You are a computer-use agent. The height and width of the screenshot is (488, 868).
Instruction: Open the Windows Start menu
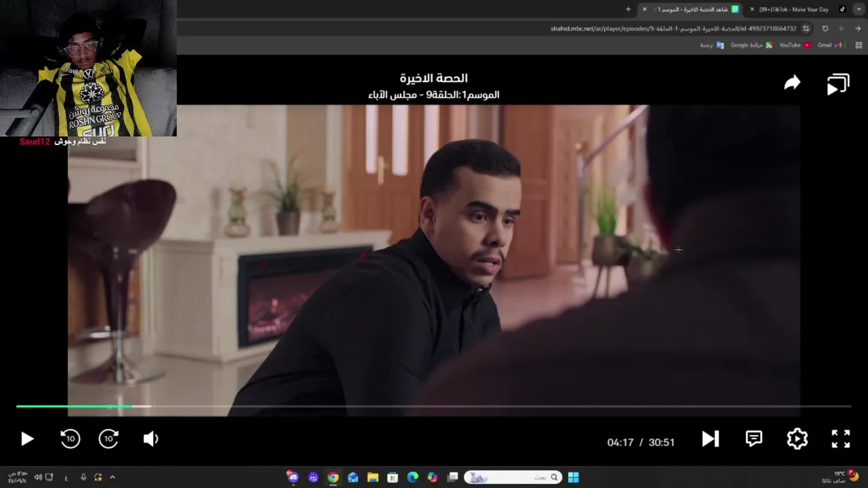click(573, 477)
